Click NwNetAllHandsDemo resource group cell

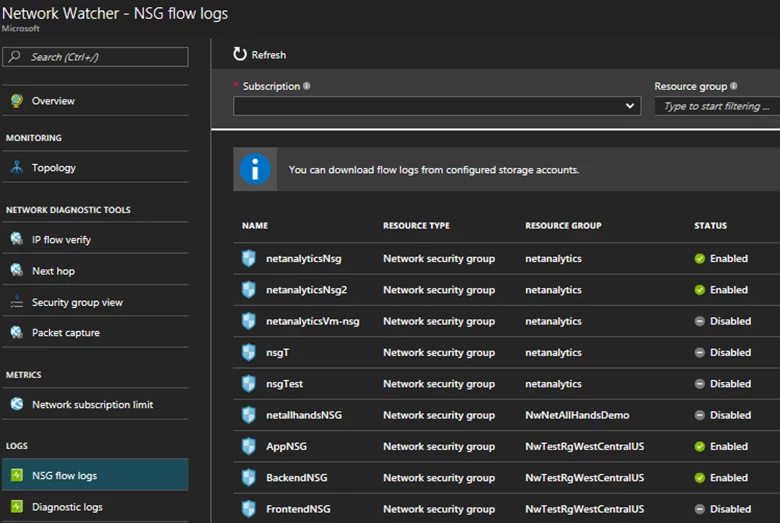577,415
